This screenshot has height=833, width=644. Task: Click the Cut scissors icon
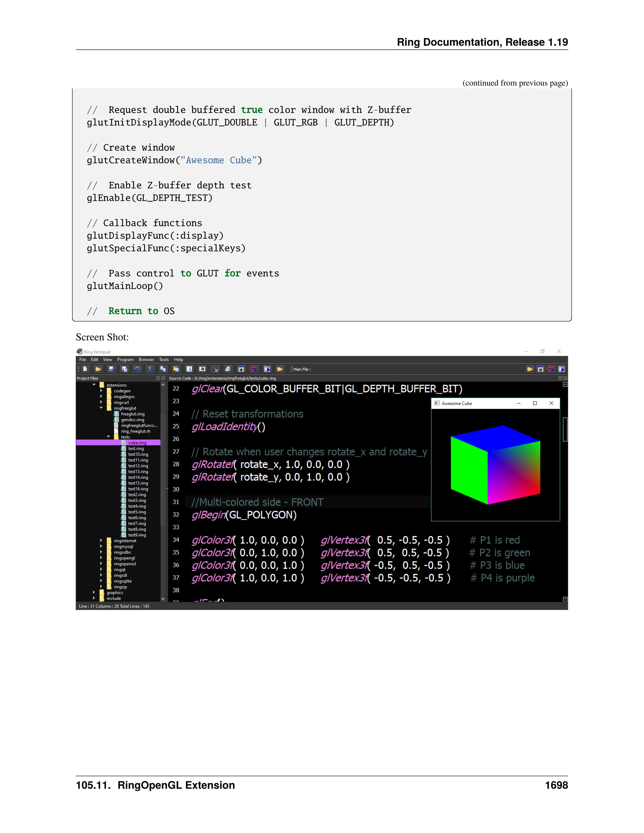point(150,369)
